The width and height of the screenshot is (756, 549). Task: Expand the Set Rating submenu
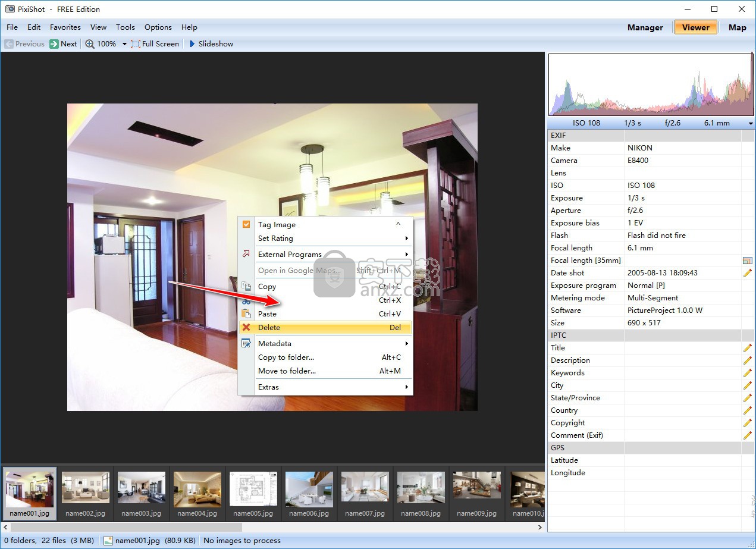point(325,239)
